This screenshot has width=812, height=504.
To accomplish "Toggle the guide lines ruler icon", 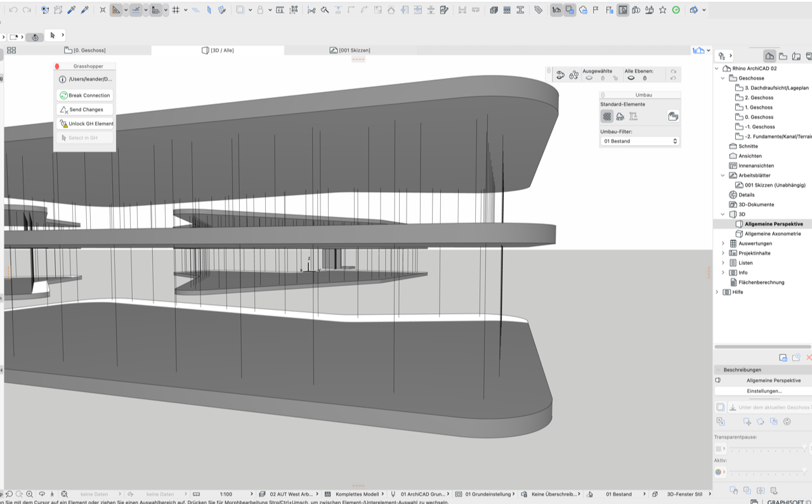I will pos(116,10).
